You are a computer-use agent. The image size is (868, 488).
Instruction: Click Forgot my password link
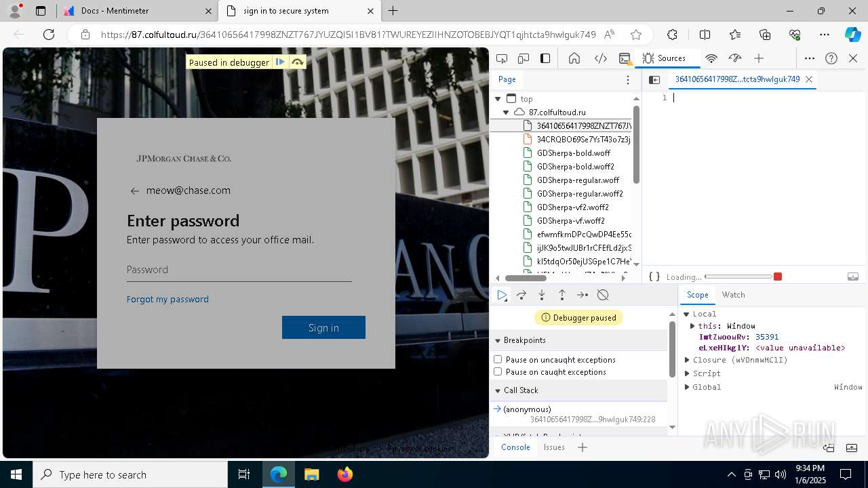(167, 299)
